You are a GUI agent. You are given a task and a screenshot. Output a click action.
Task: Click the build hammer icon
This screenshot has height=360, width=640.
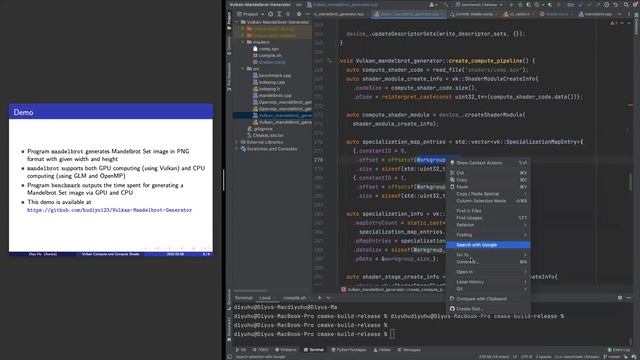446,4
